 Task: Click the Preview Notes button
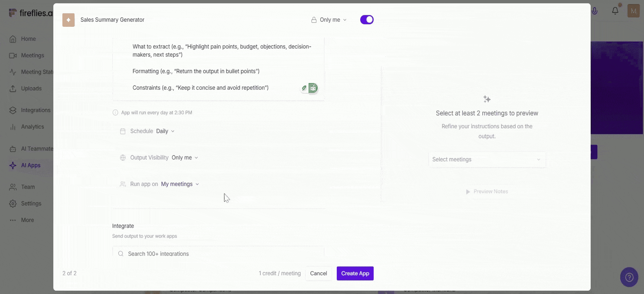click(x=487, y=192)
